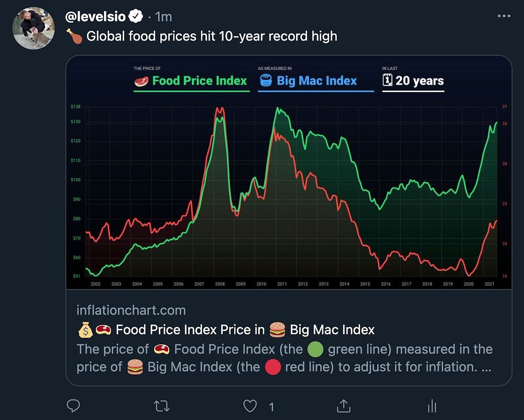524x420 pixels.
Task: Click the calendar icon beside 20 years
Action: click(x=388, y=80)
